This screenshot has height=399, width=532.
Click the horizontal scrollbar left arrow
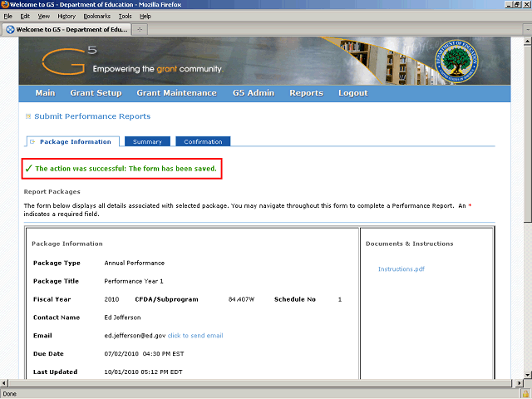[3, 383]
